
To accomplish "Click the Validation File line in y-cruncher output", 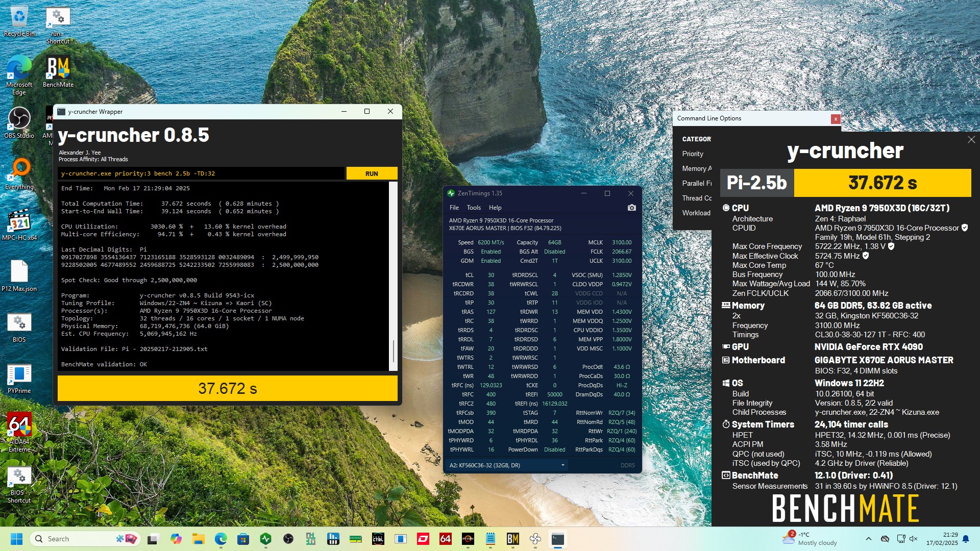I will click(134, 349).
